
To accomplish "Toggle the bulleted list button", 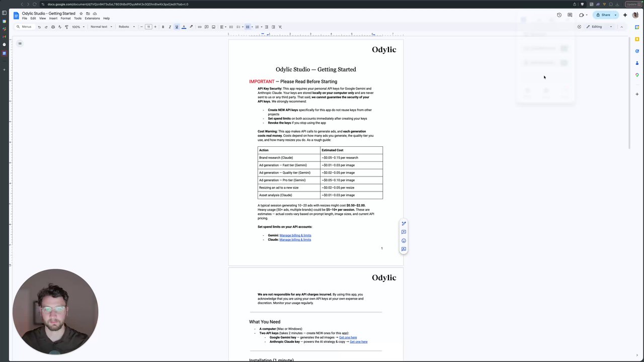I will coord(248,27).
